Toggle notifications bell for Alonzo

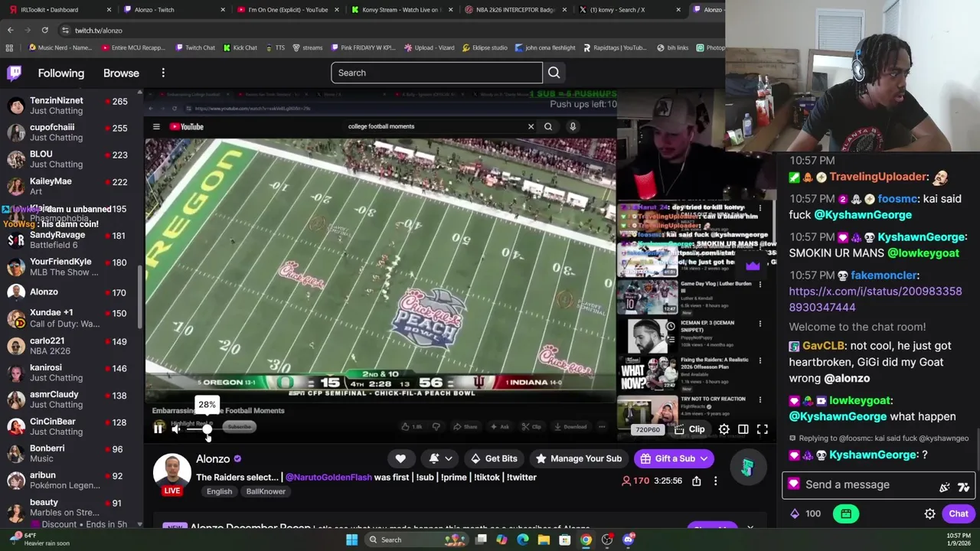coord(434,458)
